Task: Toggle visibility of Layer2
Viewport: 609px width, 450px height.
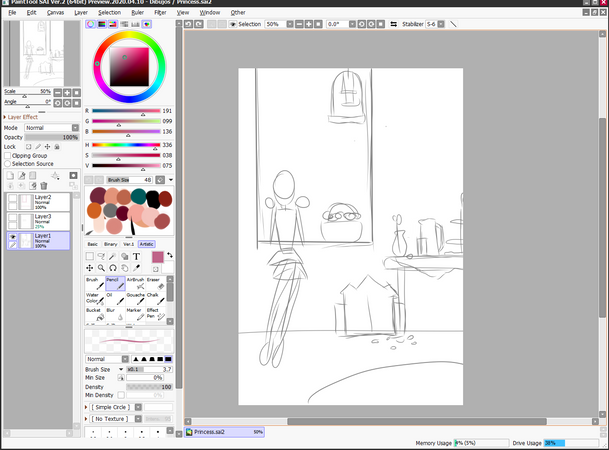Action: [x=12, y=198]
